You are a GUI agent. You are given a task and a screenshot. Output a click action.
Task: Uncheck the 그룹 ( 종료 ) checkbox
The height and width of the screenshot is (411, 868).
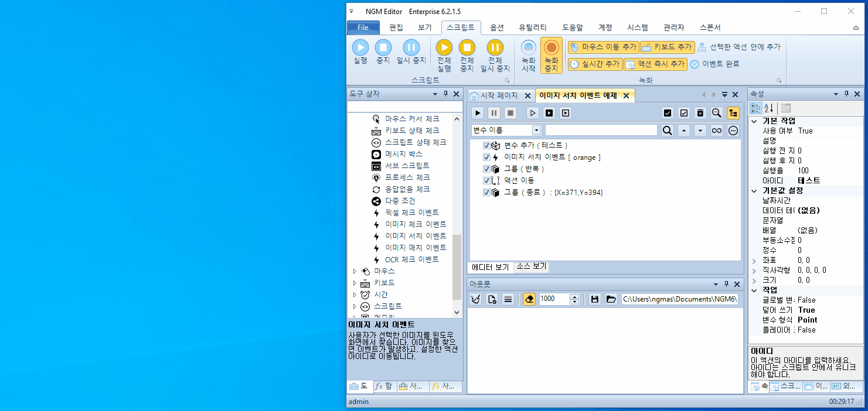click(486, 192)
